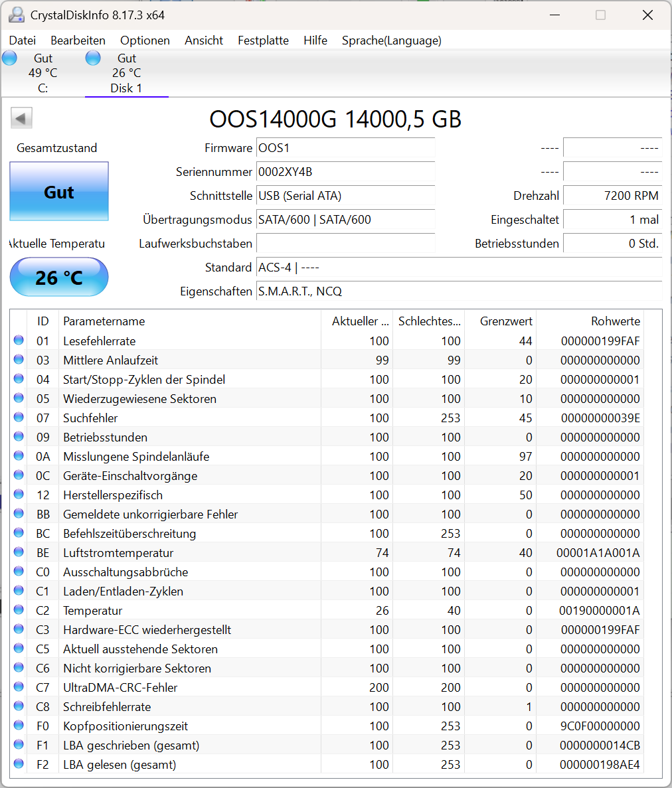Select the Disk 1 drive tab
Screen dimensions: 672x788
tap(127, 74)
